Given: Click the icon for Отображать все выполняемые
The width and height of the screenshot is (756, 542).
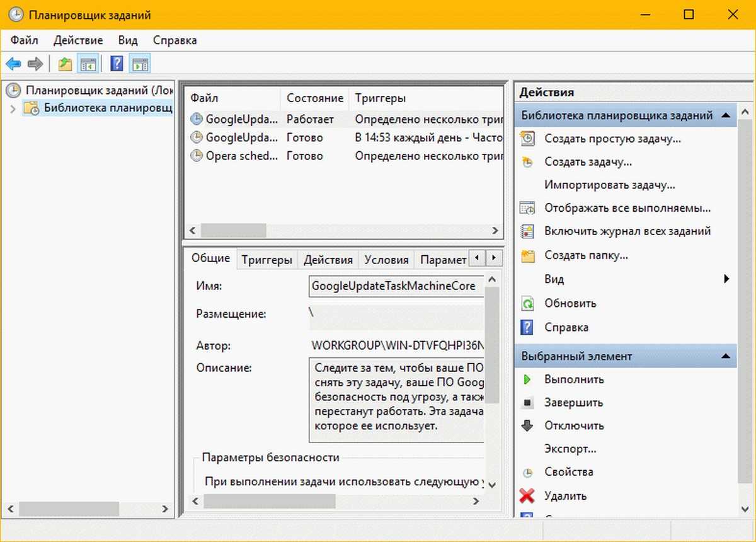Looking at the screenshot, I should click(x=527, y=208).
